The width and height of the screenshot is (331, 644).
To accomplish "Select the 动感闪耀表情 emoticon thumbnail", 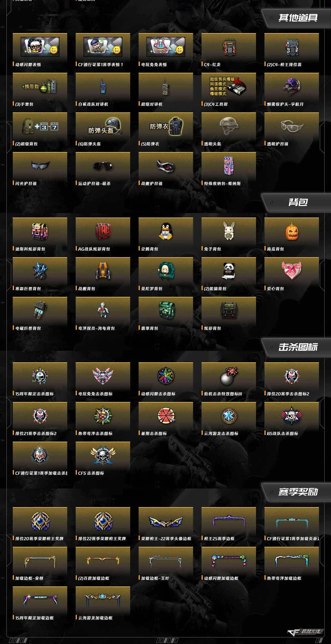I will pos(40,47).
